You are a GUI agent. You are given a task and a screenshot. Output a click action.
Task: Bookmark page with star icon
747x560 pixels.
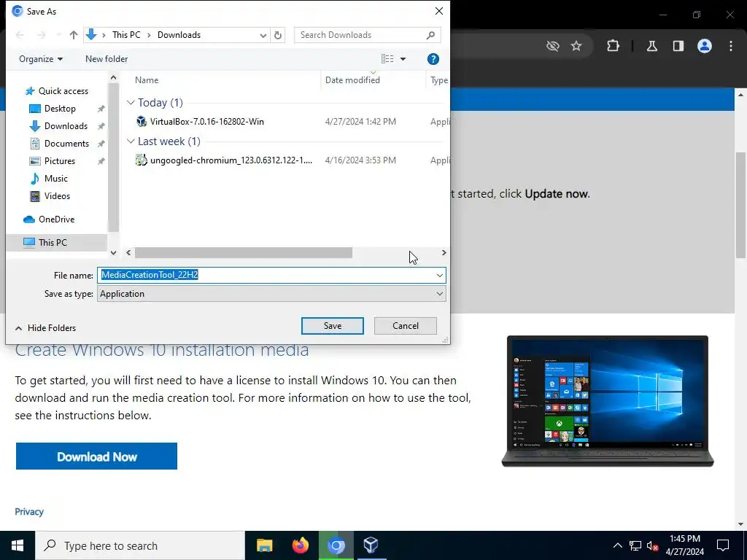[x=576, y=46]
